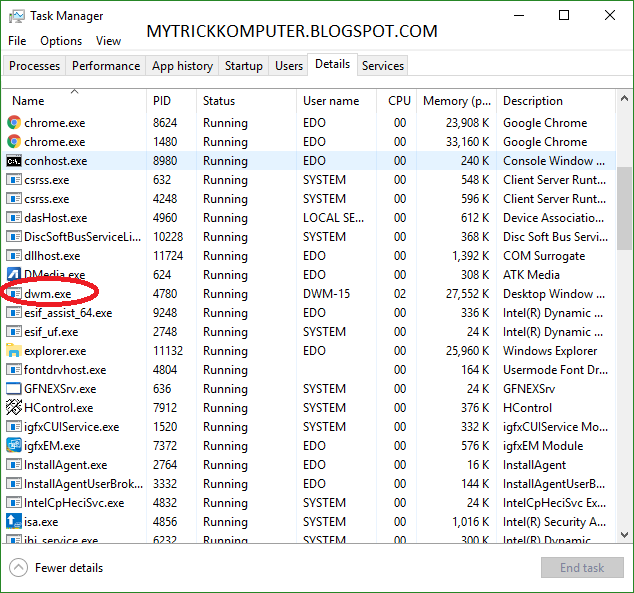Click the dasHost.exe process icon
The width and height of the screenshot is (634, 593).
pos(14,217)
